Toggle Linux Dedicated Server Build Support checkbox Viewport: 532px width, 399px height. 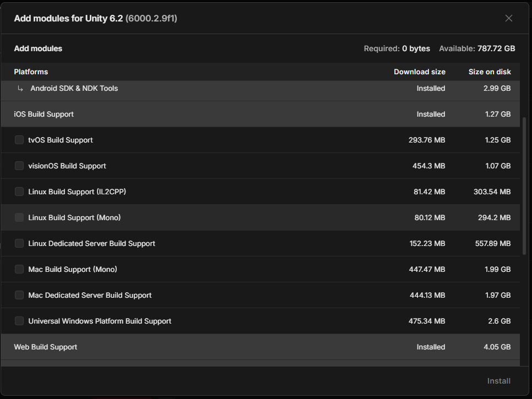[x=19, y=243]
